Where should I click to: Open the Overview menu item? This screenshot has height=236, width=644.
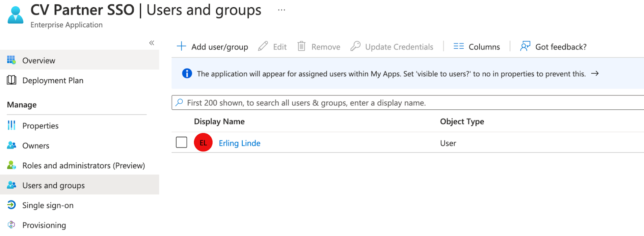[x=39, y=60]
